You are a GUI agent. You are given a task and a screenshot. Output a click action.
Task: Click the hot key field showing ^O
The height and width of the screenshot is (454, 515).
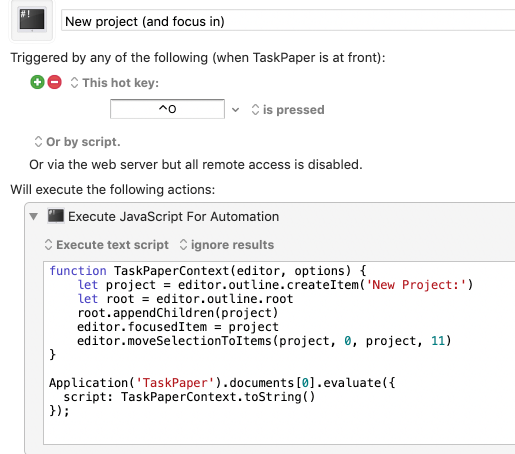point(167,109)
